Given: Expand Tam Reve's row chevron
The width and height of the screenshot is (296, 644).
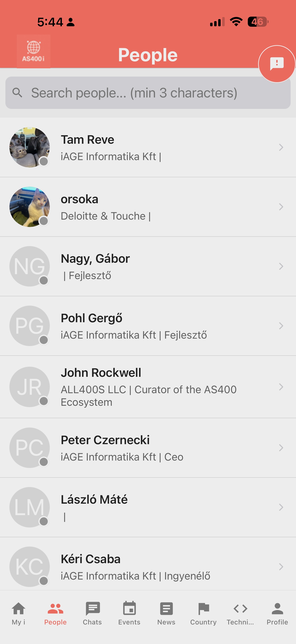Looking at the screenshot, I should pyautogui.click(x=281, y=148).
